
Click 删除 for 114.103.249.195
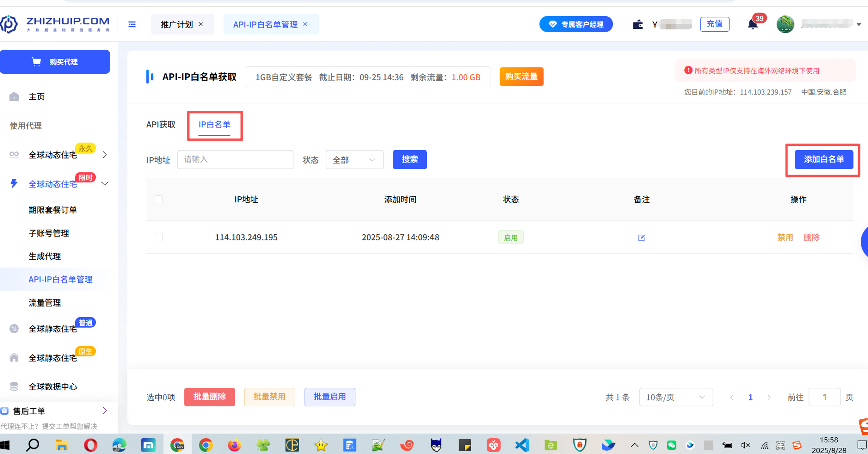(811, 237)
